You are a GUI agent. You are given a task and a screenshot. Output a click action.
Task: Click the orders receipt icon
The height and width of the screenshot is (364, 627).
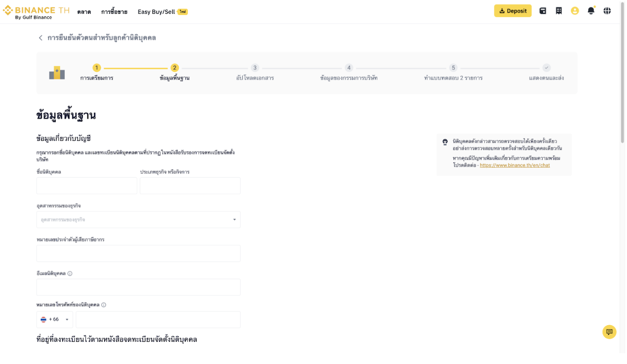click(558, 11)
